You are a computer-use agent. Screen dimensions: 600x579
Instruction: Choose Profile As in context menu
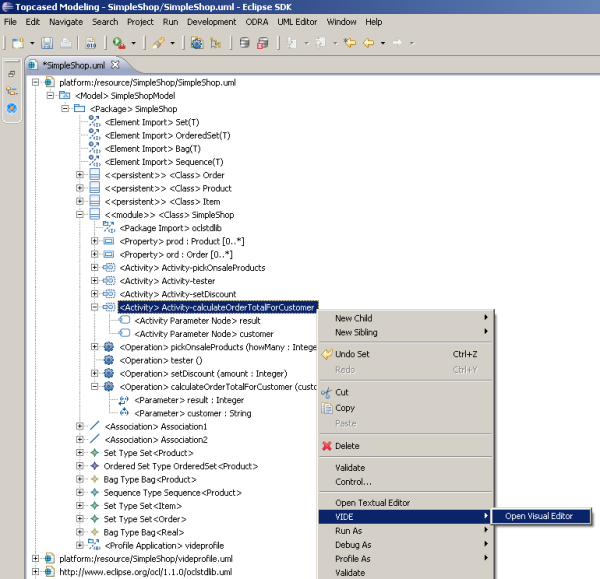point(406,559)
